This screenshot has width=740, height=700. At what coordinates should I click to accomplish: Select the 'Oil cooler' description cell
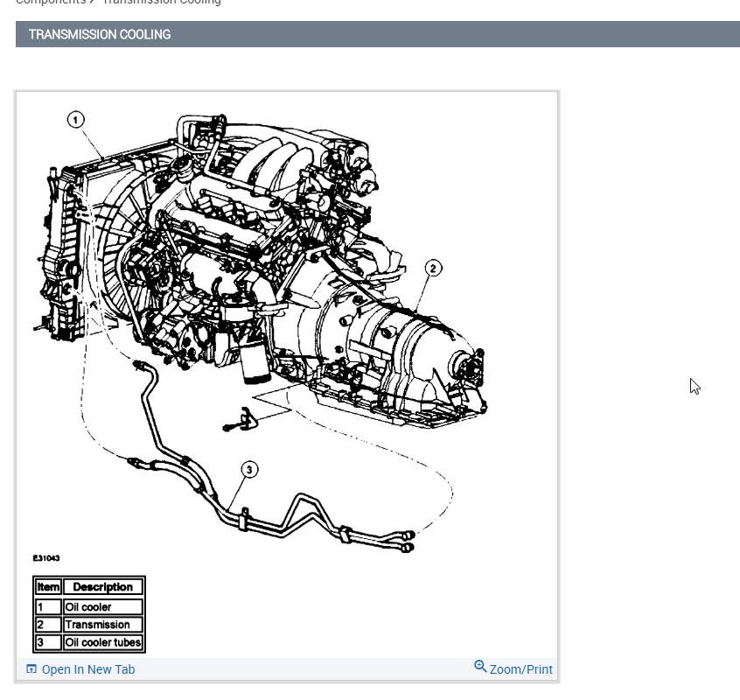coord(102,606)
